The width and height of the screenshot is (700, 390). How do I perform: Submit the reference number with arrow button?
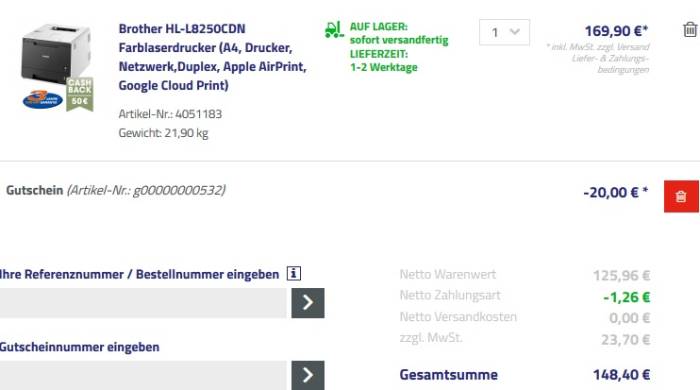[308, 303]
